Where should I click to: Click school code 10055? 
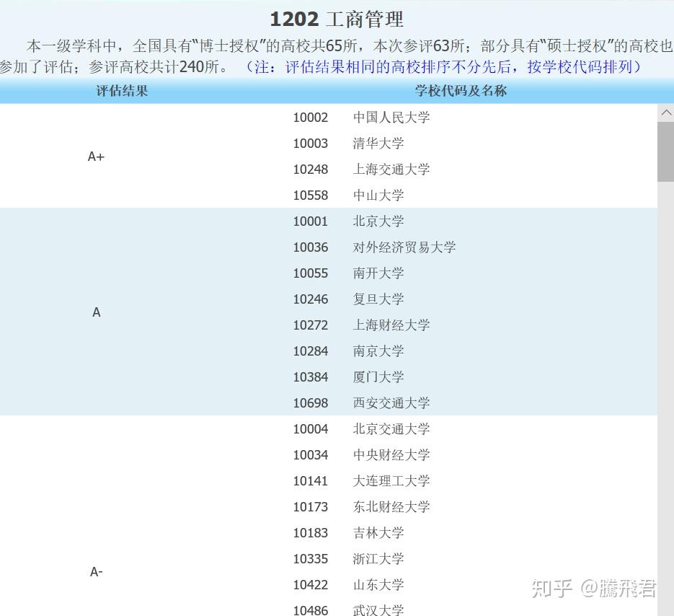click(x=311, y=273)
